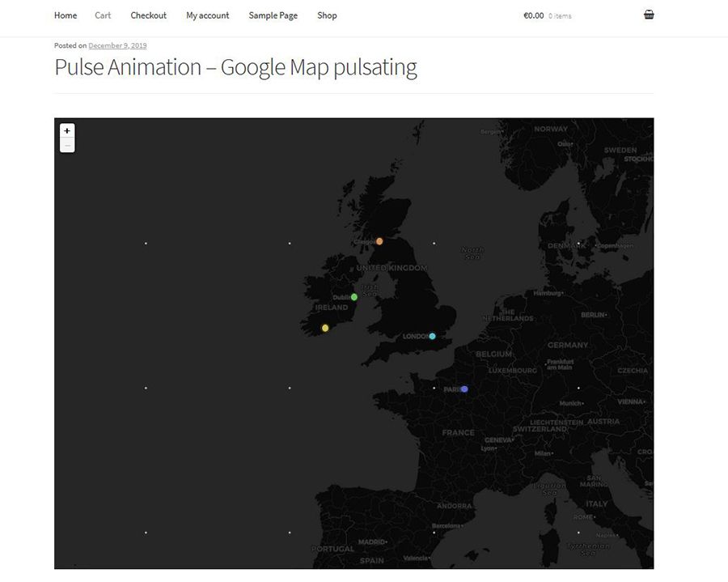Image resolution: width=728 pixels, height=582 pixels.
Task: Open the Shop menu item
Action: coord(327,15)
